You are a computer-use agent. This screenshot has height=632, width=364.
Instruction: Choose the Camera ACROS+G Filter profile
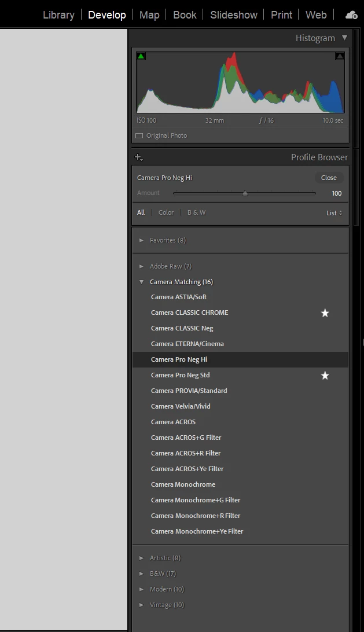[x=240, y=438]
